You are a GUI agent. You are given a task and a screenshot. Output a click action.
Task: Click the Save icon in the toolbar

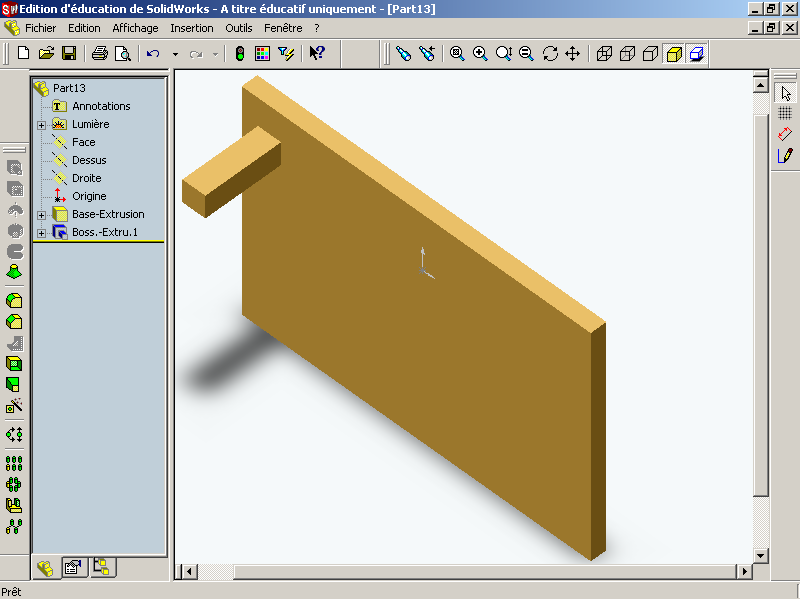pyautogui.click(x=70, y=53)
